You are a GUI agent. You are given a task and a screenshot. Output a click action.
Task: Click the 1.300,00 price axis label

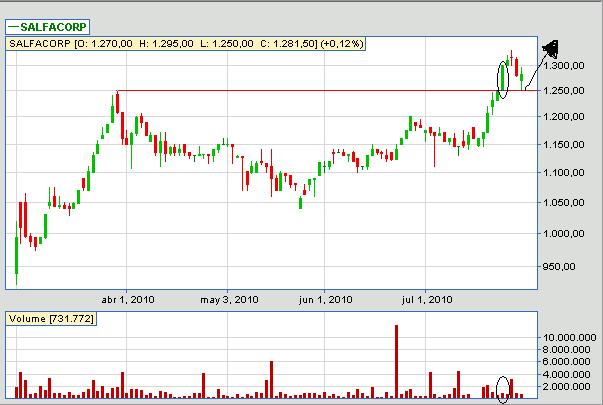(x=563, y=65)
